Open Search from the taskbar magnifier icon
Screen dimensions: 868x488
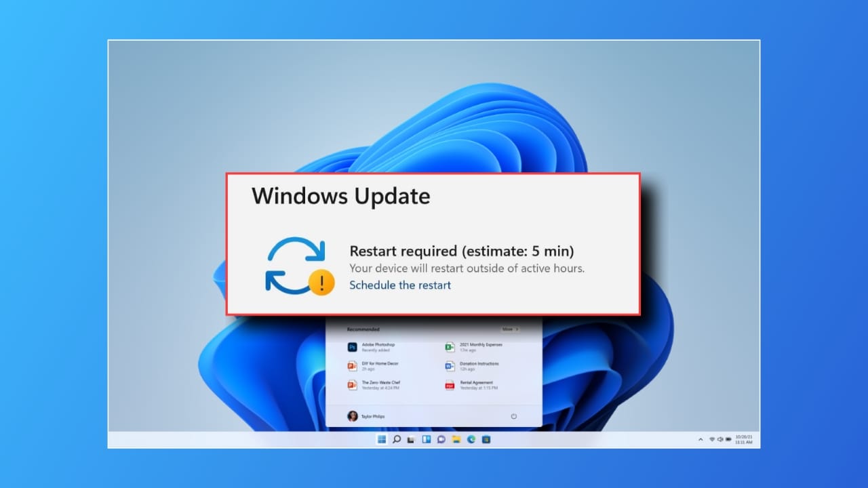point(397,439)
